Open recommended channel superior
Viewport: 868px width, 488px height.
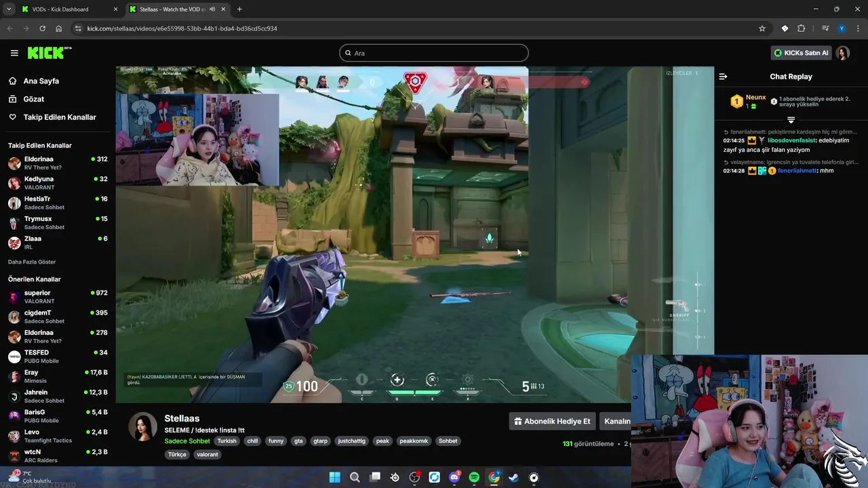(x=58, y=297)
